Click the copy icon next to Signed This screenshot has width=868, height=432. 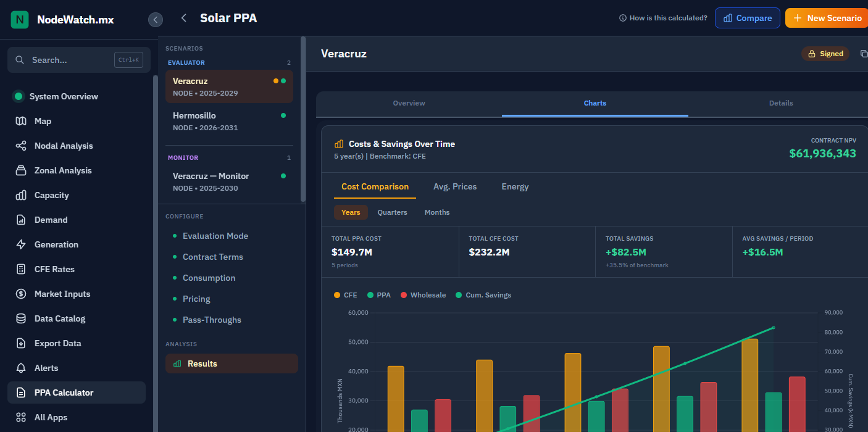coord(864,54)
